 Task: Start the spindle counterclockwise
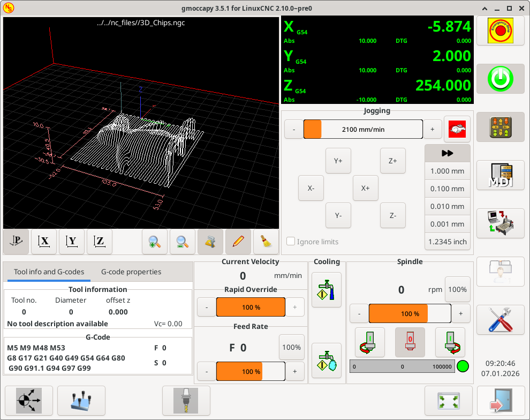coord(369,341)
